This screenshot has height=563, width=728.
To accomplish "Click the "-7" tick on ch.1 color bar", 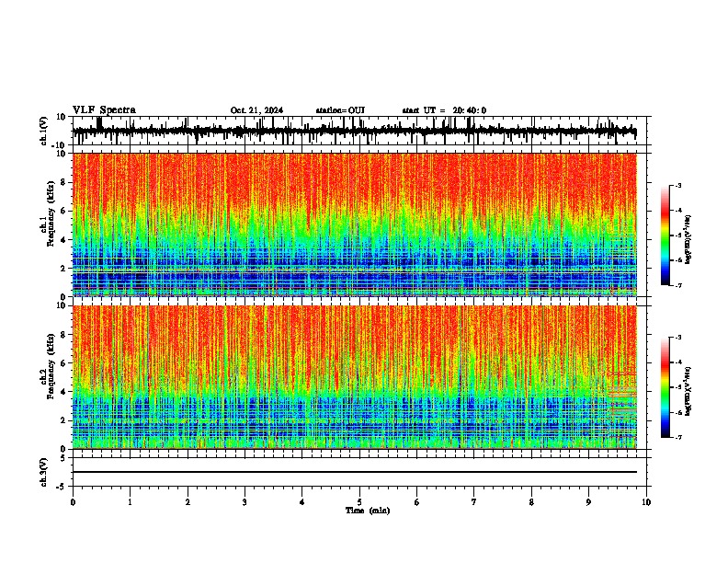I will (677, 285).
